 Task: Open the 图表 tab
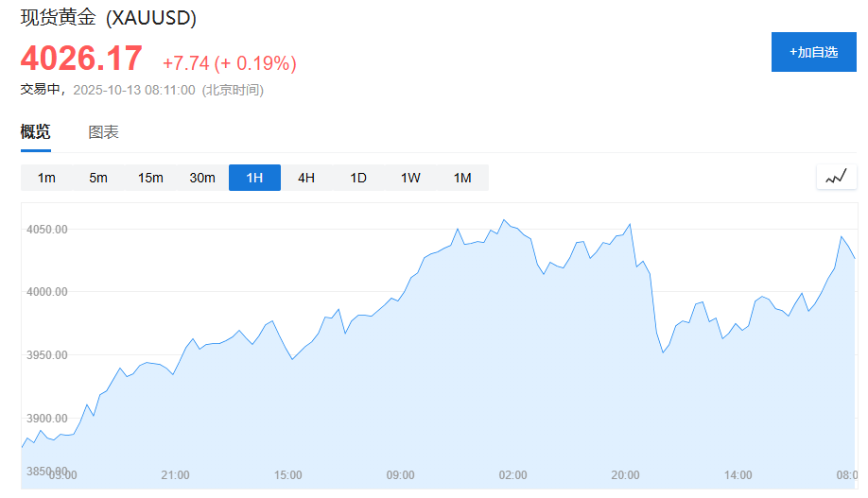103,132
